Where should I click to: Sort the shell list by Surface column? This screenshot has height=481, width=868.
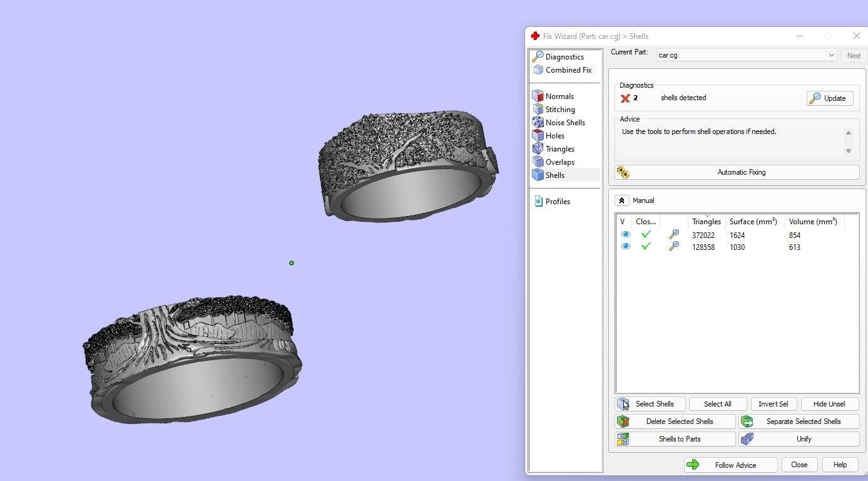click(x=755, y=222)
